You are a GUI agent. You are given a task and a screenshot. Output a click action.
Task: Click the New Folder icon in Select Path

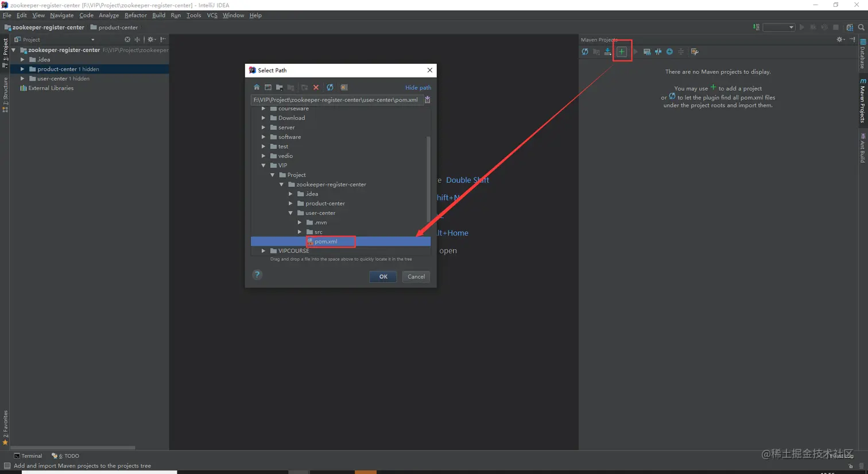[304, 87]
